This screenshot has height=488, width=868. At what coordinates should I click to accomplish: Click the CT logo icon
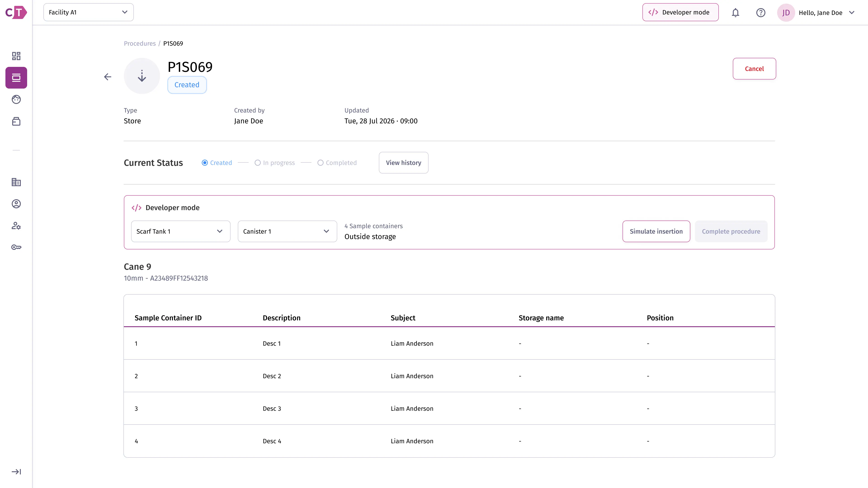pyautogui.click(x=16, y=12)
